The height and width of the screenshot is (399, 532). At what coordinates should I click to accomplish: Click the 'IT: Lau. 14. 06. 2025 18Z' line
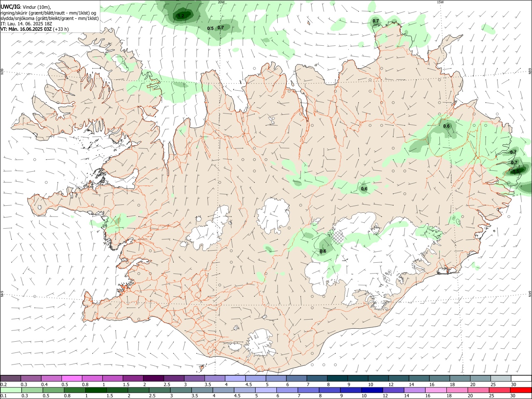tap(26, 24)
